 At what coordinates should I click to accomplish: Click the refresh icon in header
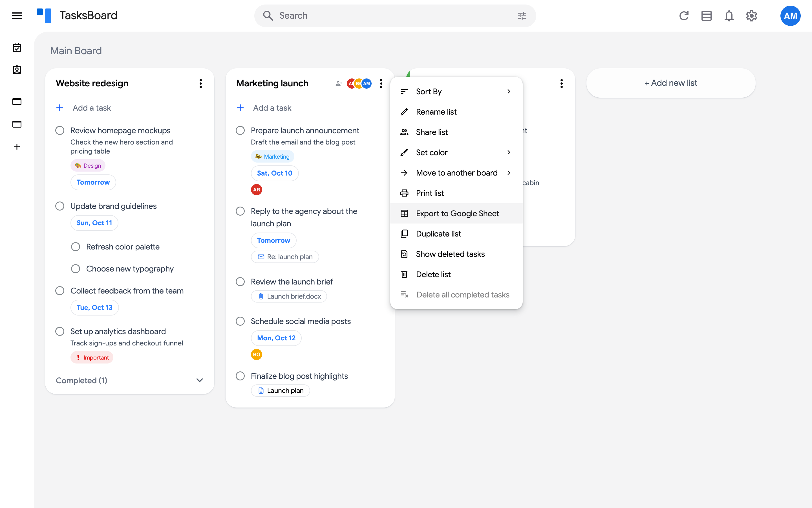tap(684, 16)
